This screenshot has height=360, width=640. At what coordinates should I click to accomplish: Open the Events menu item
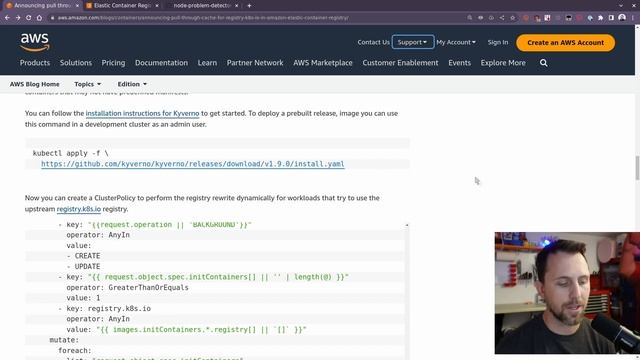coord(460,63)
